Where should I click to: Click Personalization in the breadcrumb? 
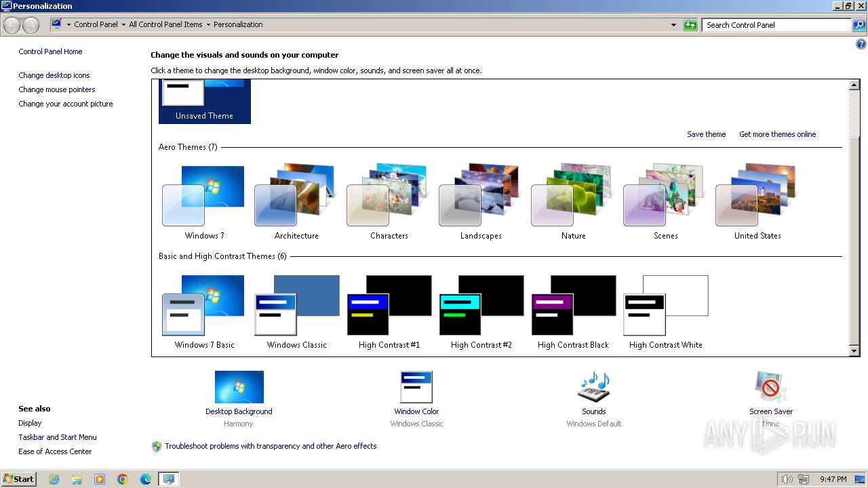(x=238, y=24)
